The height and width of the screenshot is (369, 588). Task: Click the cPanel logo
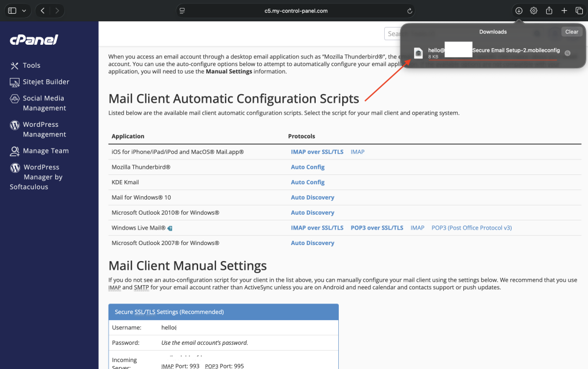pyautogui.click(x=34, y=40)
